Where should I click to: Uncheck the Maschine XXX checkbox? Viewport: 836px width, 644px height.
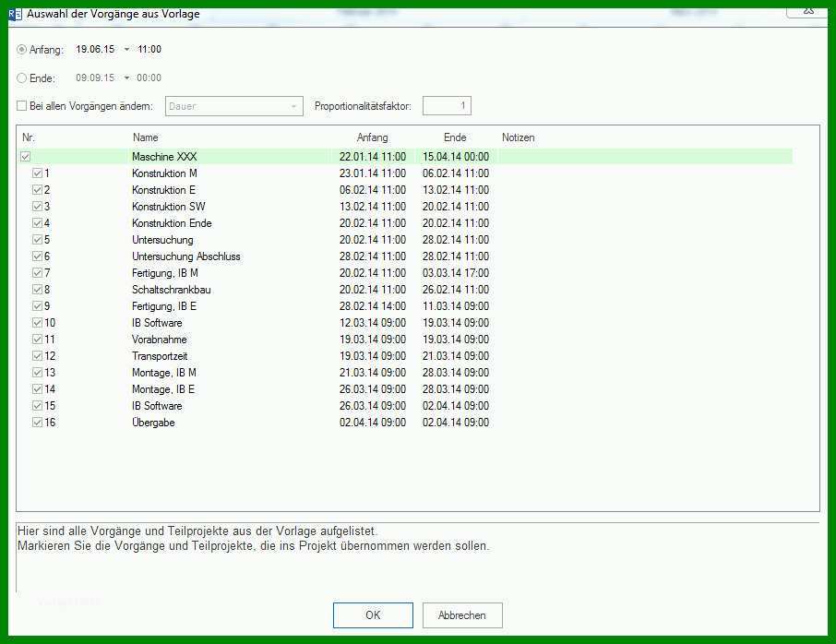click(x=26, y=157)
